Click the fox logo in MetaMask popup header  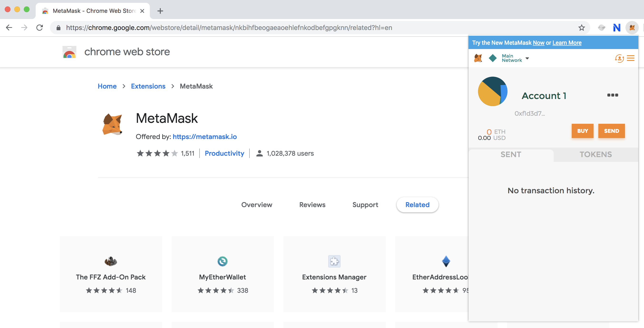478,58
